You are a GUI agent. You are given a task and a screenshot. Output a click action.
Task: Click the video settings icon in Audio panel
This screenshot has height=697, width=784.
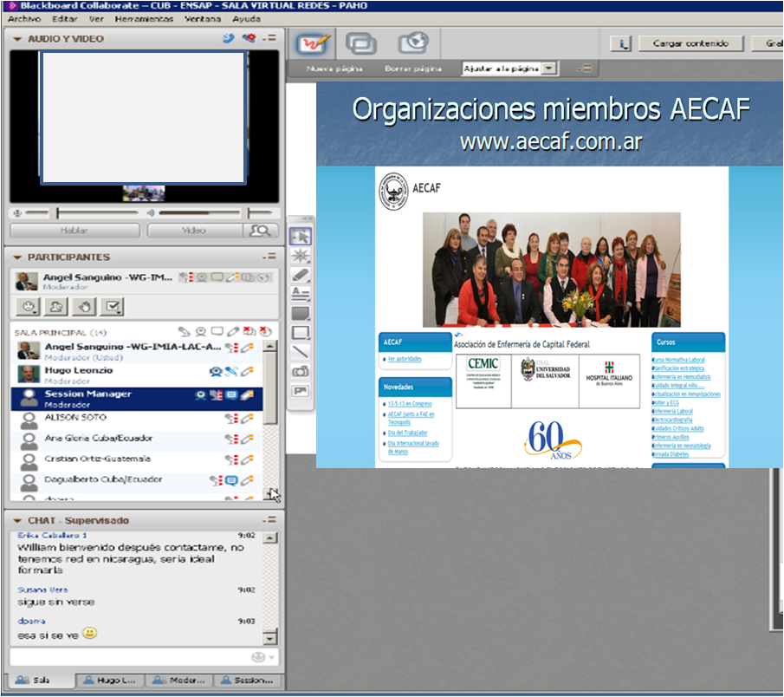[x=249, y=38]
